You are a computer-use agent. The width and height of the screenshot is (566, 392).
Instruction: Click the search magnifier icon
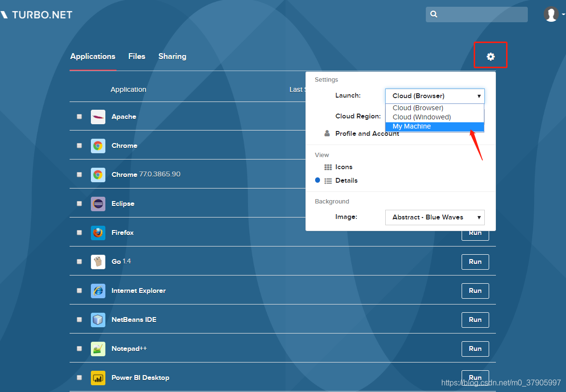click(434, 15)
